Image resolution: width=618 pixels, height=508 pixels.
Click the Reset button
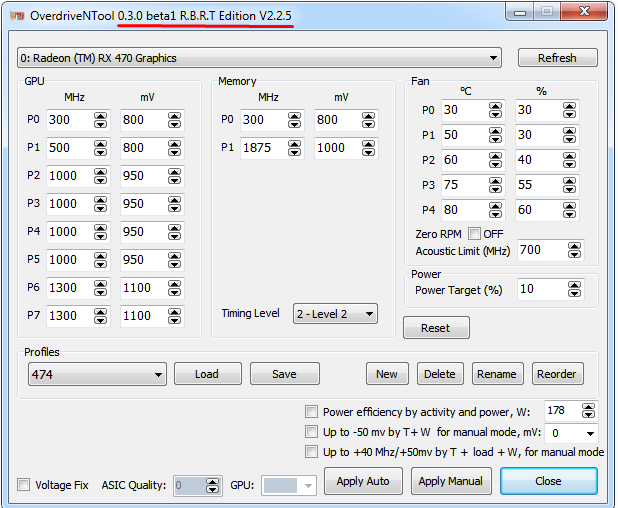[436, 328]
